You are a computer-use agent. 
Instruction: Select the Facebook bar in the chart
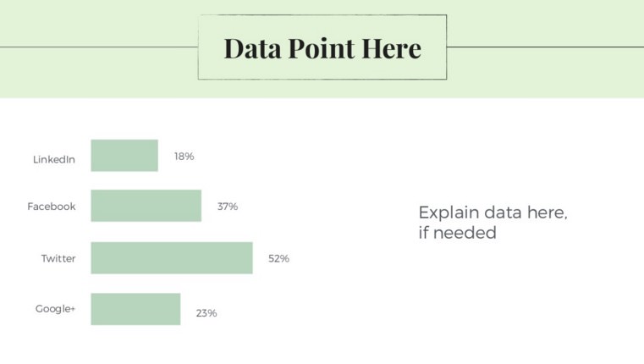[x=146, y=206]
